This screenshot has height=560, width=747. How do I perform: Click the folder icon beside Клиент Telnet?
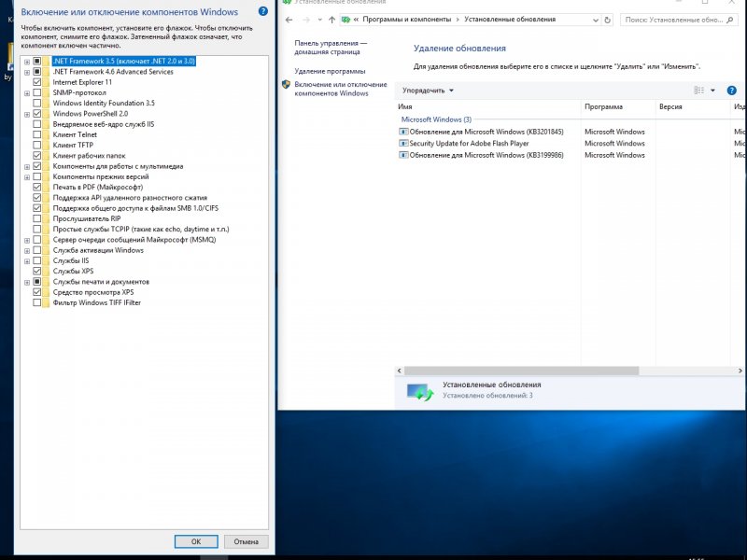pyautogui.click(x=46, y=134)
